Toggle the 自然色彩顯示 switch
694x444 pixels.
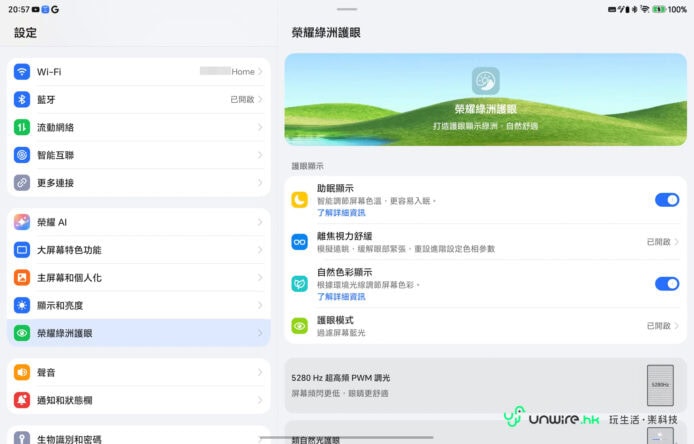coord(667,284)
